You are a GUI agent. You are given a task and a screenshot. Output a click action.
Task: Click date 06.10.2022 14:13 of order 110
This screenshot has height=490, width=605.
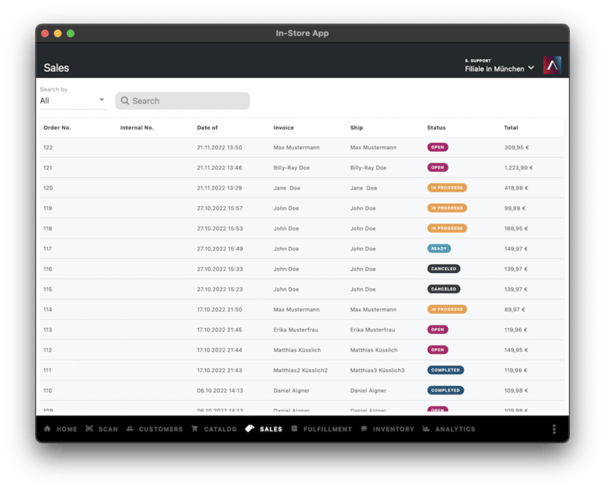(x=220, y=390)
